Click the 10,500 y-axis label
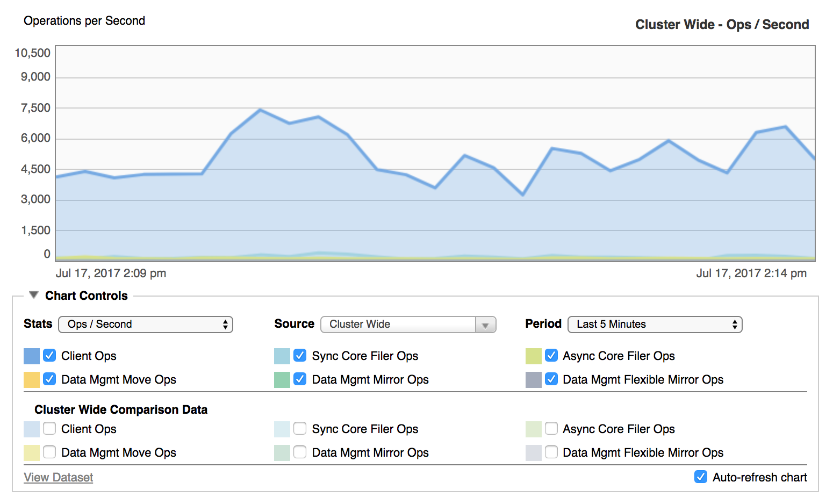833x504 pixels. tap(32, 53)
